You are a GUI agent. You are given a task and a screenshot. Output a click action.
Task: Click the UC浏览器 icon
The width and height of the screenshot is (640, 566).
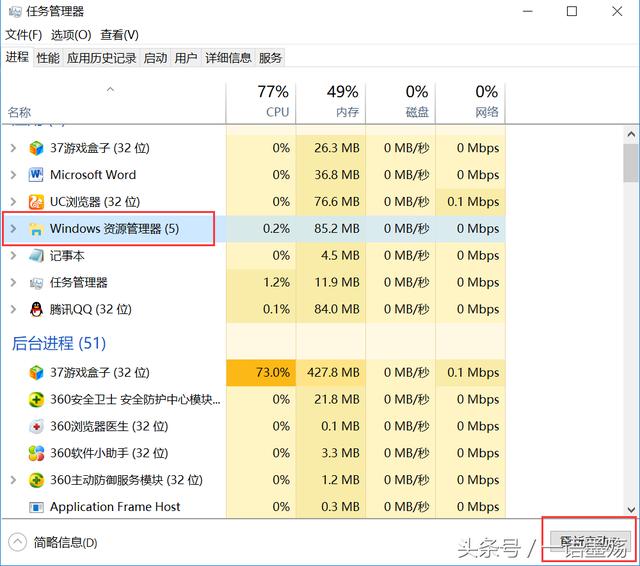point(36,202)
